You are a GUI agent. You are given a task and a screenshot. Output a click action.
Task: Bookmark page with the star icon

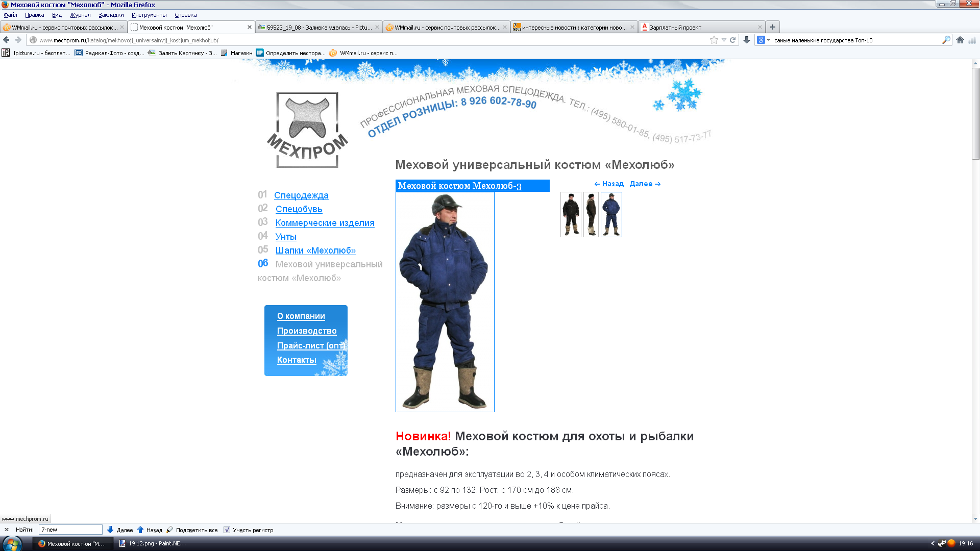pyautogui.click(x=714, y=40)
